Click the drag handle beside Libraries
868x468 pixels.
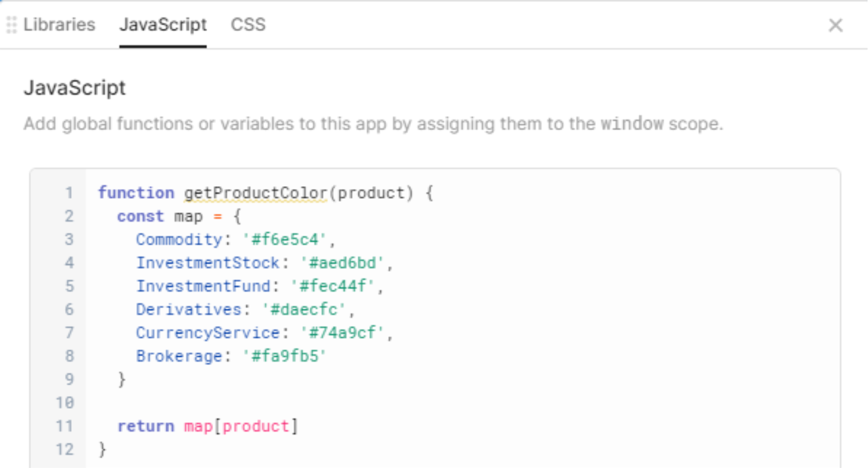point(11,25)
